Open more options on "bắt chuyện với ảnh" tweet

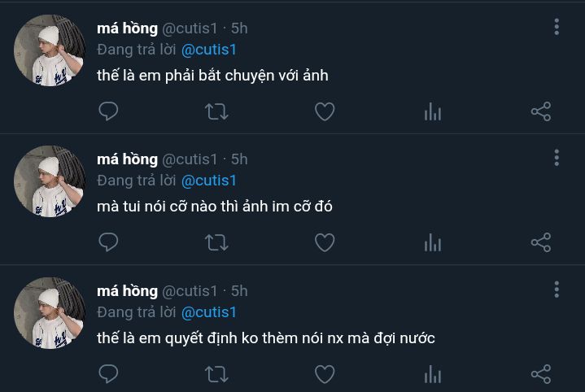pos(557,27)
